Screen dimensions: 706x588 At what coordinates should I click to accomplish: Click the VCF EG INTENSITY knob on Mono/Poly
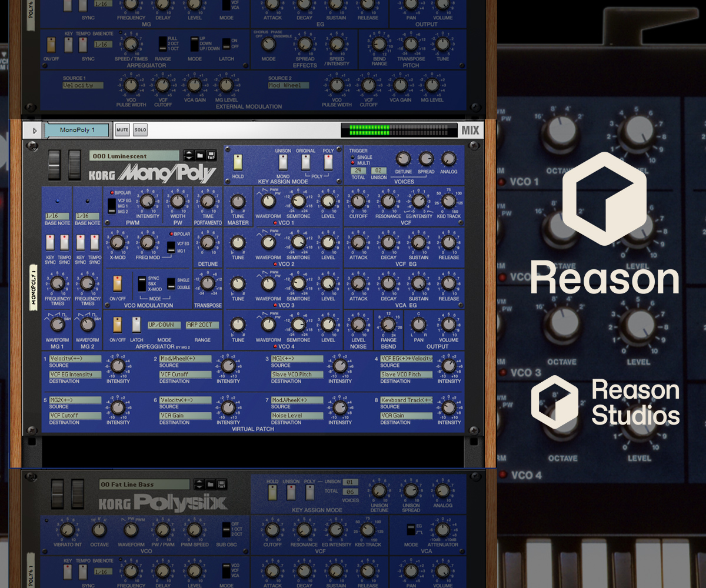coord(418,202)
